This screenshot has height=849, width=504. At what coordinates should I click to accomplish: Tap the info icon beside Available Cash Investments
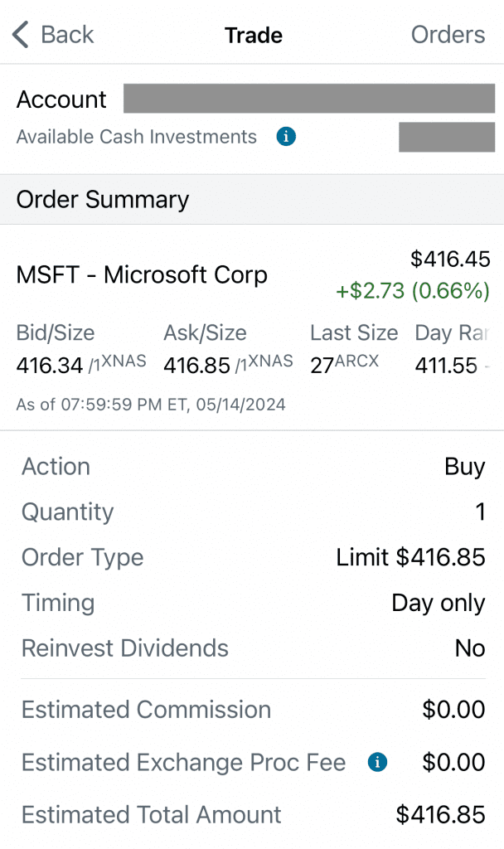click(285, 137)
